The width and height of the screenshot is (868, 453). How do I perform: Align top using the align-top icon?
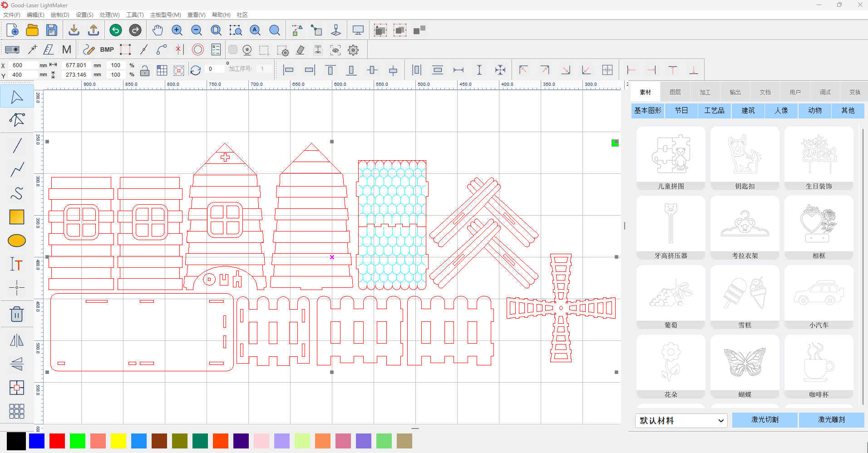[x=330, y=70]
